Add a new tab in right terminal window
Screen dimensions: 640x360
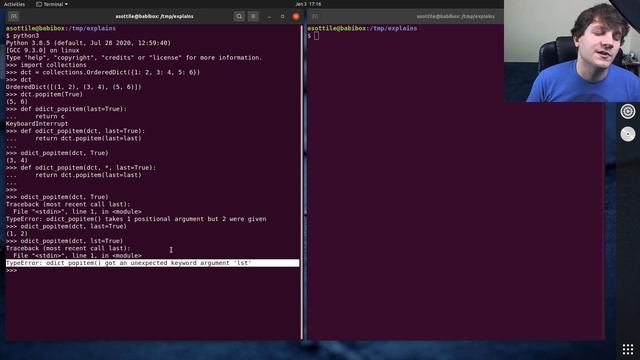pos(315,16)
